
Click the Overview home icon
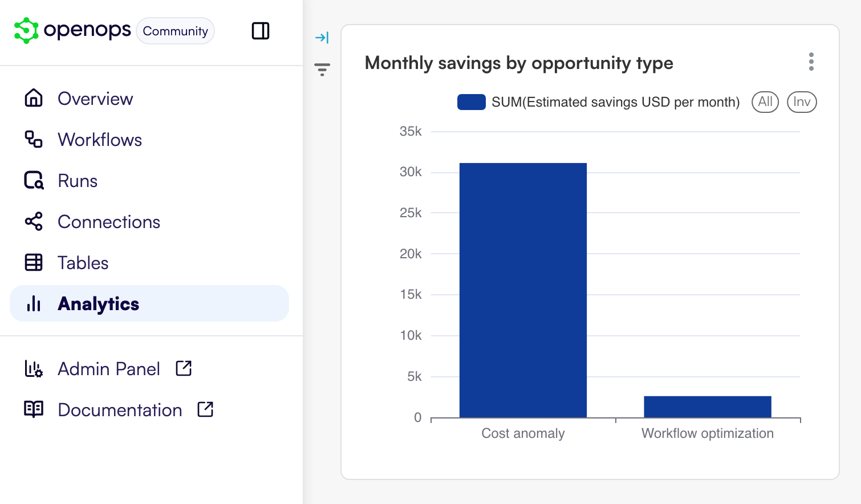tap(34, 99)
